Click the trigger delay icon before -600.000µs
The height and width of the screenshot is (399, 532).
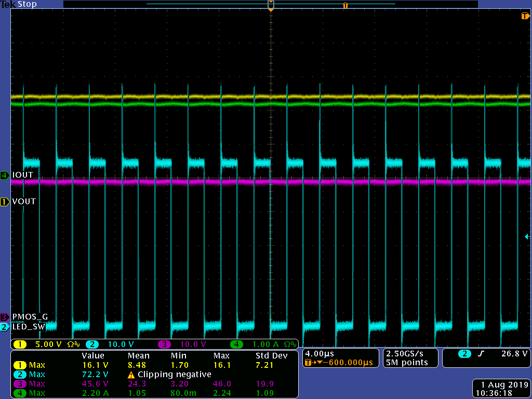click(314, 363)
